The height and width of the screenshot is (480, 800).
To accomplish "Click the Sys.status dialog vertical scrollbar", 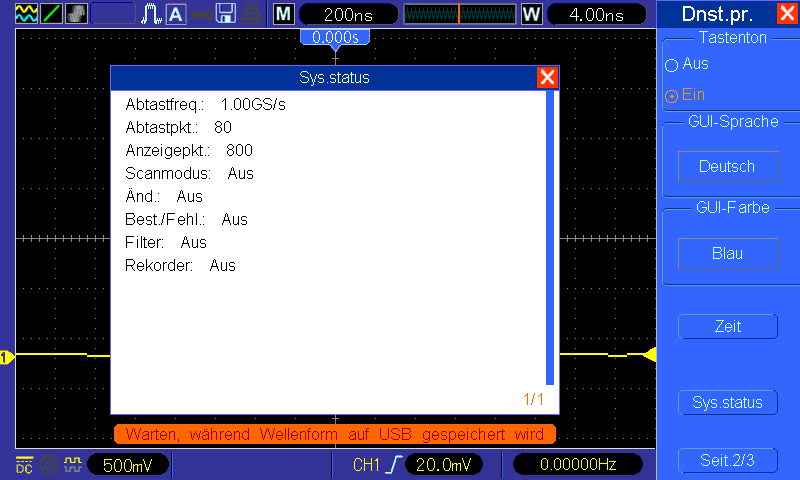I will 550,238.
